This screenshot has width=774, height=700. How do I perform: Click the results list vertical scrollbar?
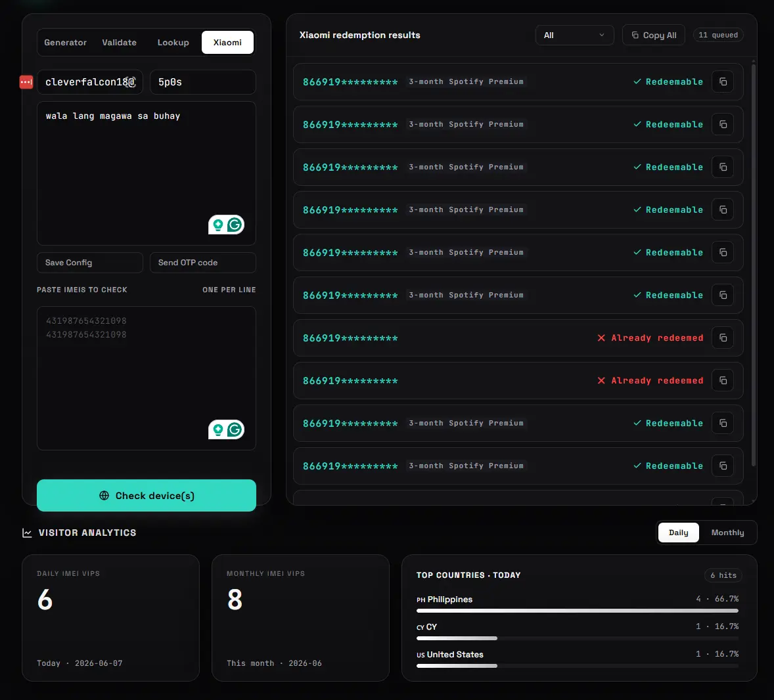(x=753, y=264)
